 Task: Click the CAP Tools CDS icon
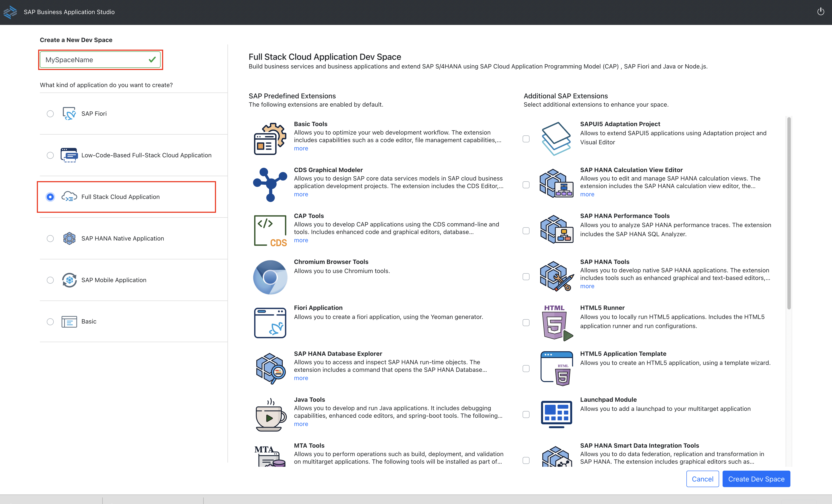pyautogui.click(x=270, y=231)
